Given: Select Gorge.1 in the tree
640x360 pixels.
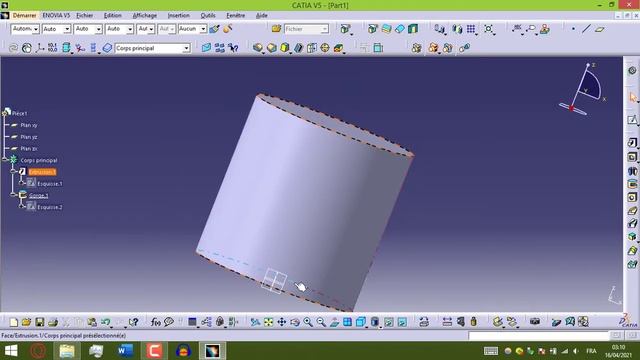Looking at the screenshot, I should [x=38, y=196].
